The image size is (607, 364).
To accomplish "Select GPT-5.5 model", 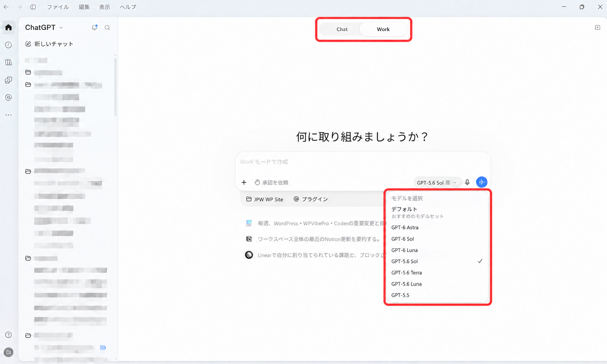I will click(437, 295).
